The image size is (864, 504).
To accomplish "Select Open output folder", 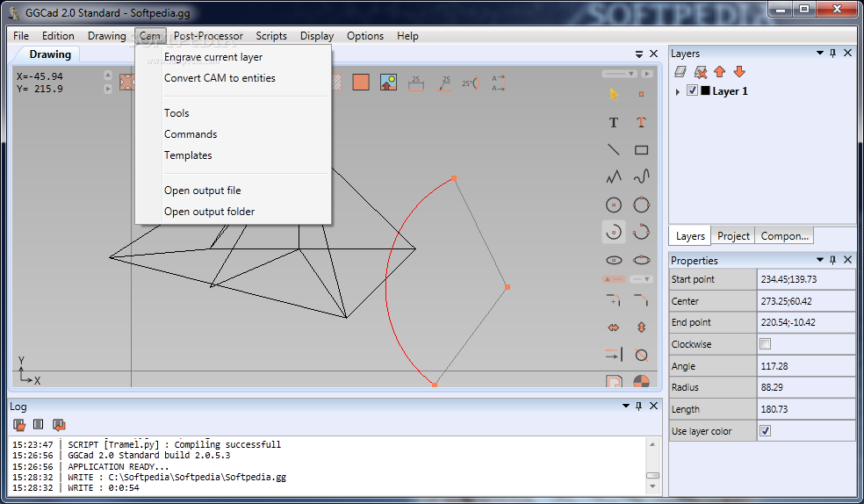I will 209,211.
